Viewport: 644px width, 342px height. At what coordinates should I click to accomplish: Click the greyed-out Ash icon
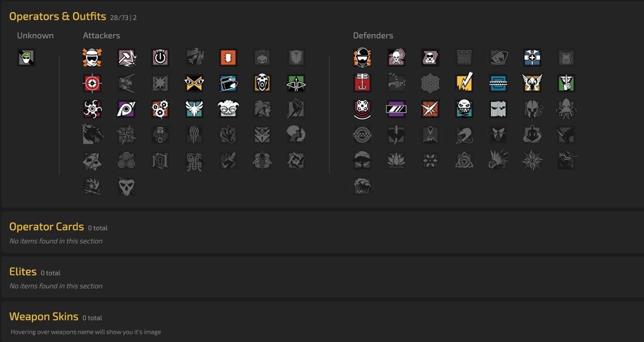pos(194,58)
